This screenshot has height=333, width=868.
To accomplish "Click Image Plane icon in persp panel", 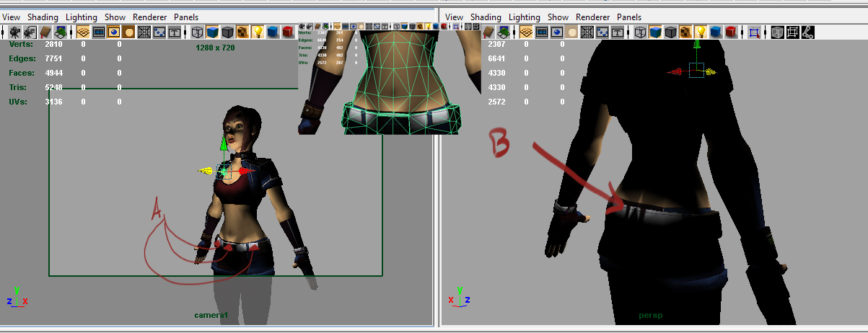I will (x=503, y=32).
